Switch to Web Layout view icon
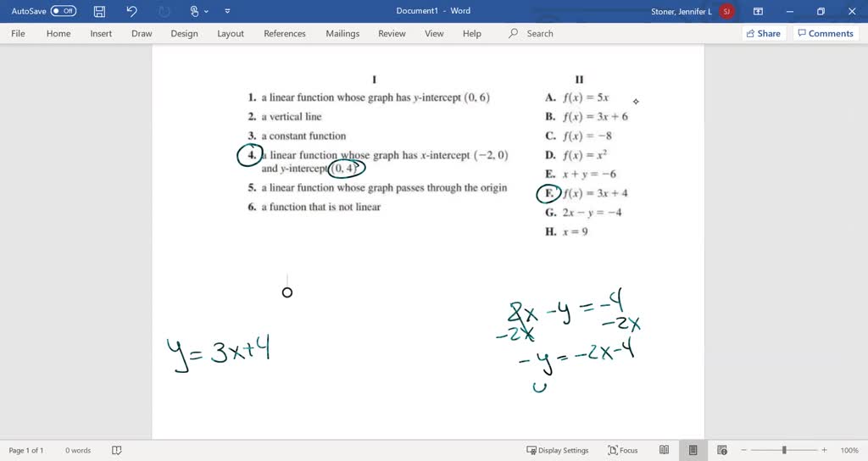Screen dimensions: 868x461 pos(722,451)
